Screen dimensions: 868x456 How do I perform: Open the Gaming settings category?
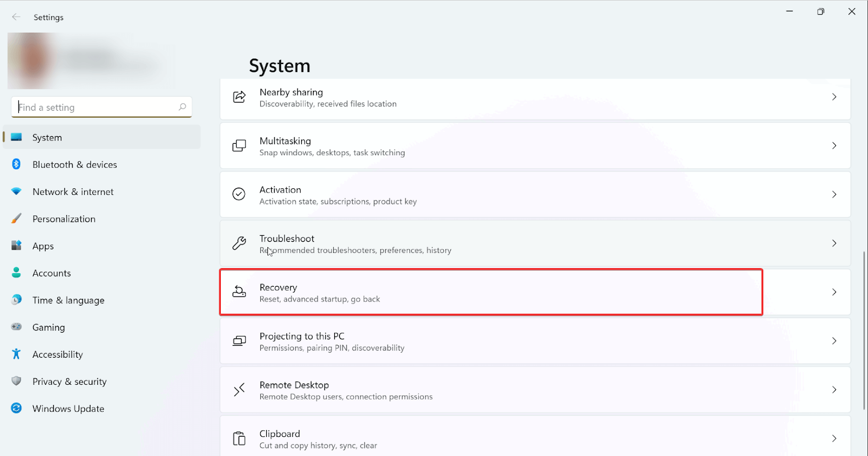pyautogui.click(x=48, y=327)
